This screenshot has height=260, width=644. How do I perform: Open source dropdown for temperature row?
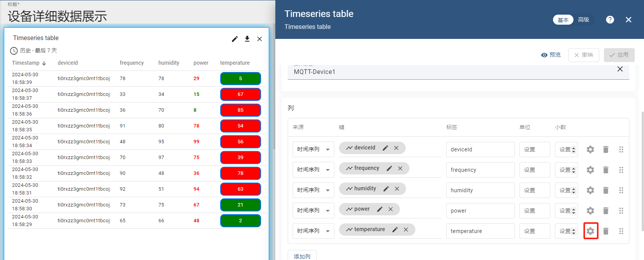coord(313,231)
